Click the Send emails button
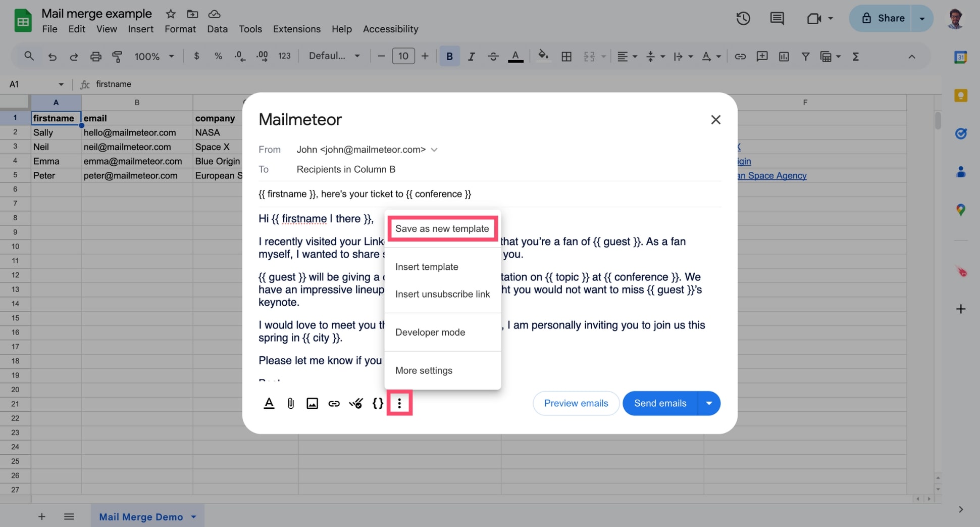 point(660,403)
